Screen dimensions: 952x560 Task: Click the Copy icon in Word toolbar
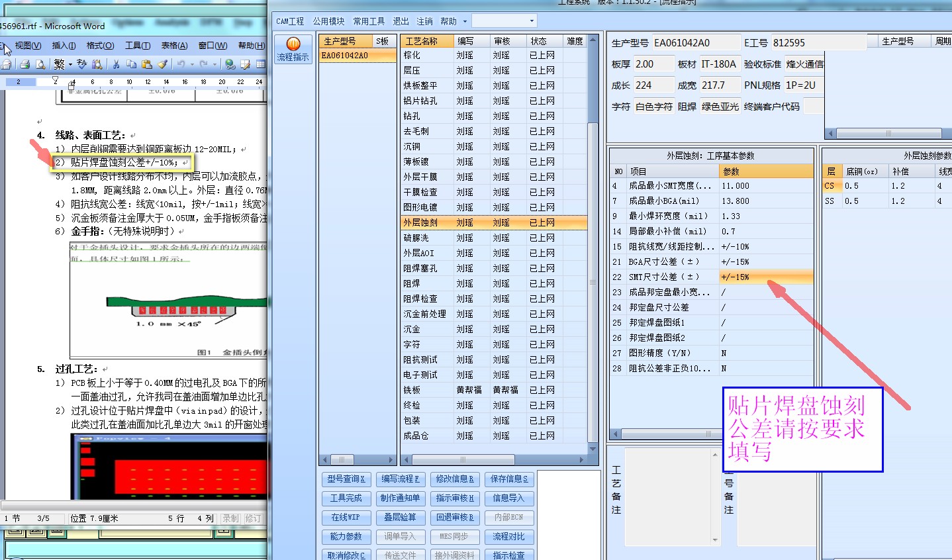(132, 64)
